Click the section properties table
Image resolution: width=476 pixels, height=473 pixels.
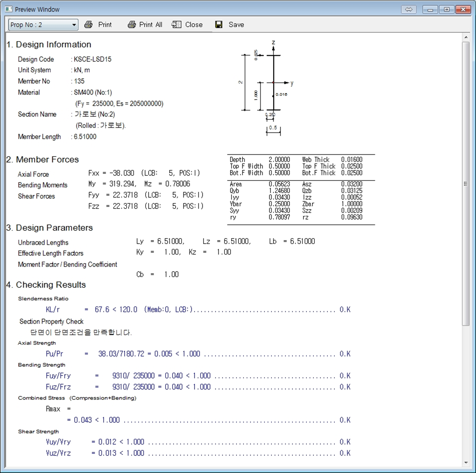[301, 189]
